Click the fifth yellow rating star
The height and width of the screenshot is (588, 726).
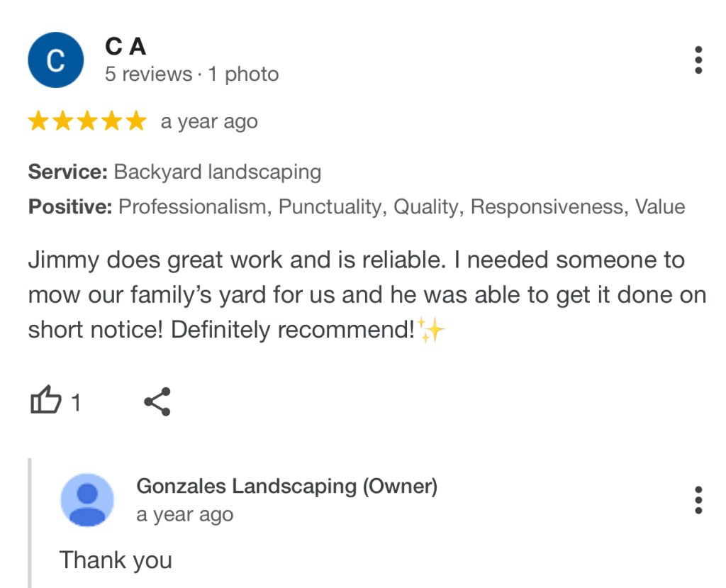(x=135, y=122)
